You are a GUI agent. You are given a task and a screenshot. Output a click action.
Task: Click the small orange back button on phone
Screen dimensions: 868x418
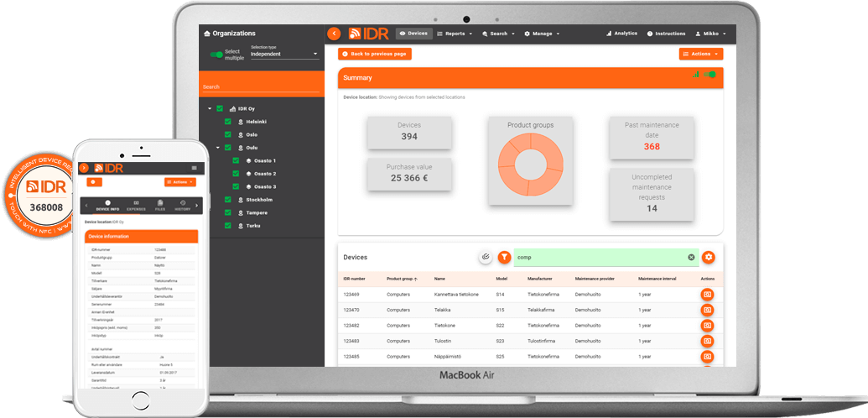(x=94, y=182)
